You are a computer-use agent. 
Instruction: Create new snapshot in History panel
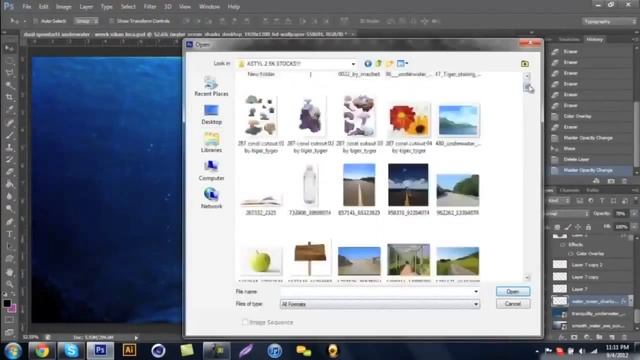pos(611,181)
